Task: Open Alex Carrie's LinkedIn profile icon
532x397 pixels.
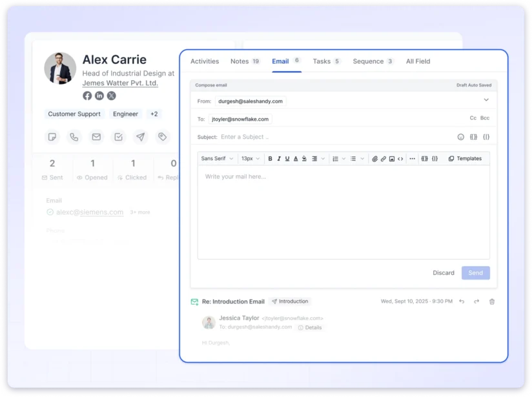Action: (x=99, y=96)
